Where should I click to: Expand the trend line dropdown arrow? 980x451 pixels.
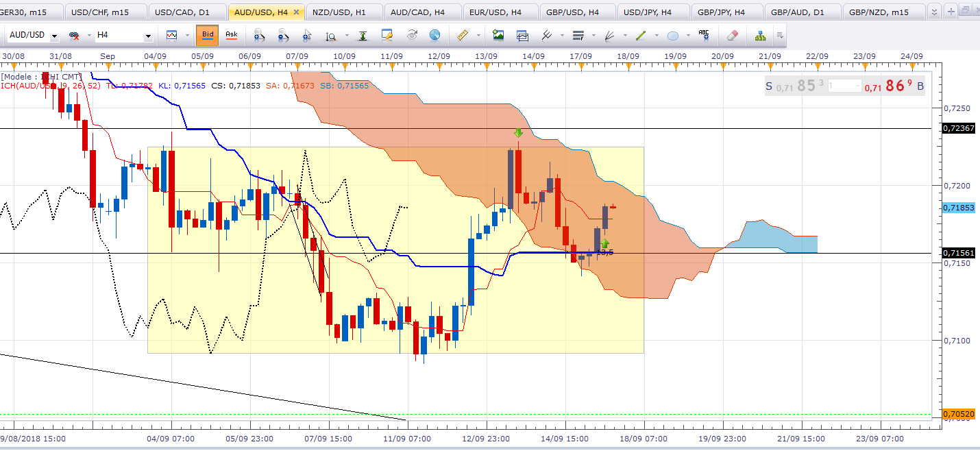(657, 36)
